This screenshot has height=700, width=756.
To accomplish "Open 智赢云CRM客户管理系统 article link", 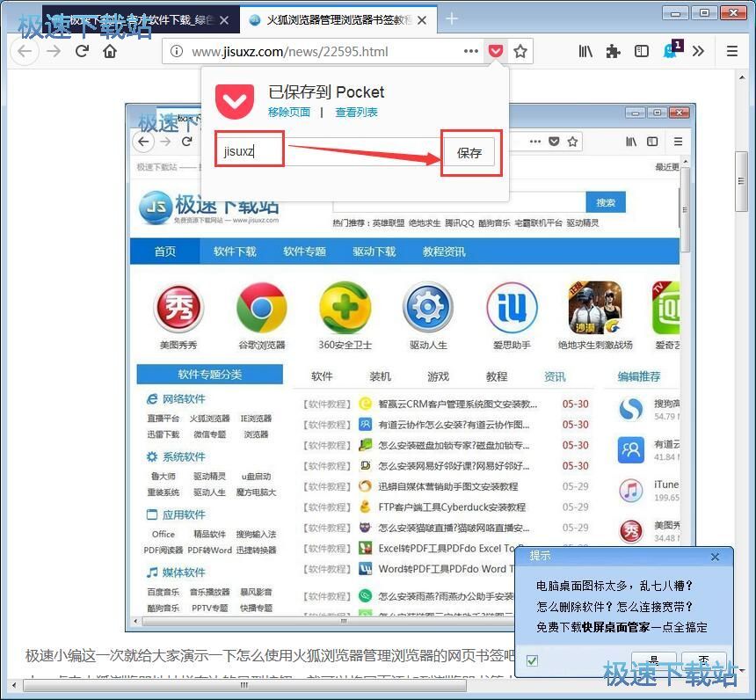I will click(457, 404).
